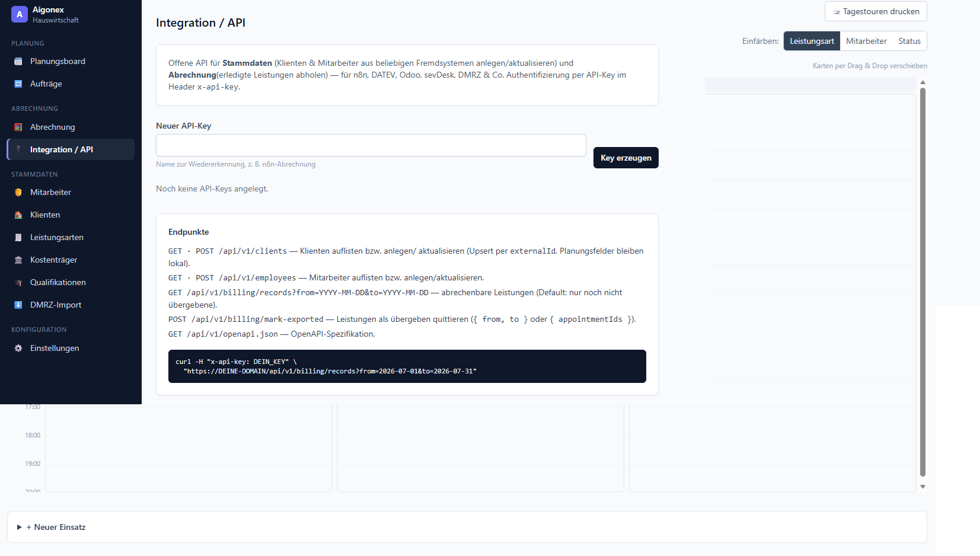This screenshot has width=980, height=556.
Task: Click the Kostenträger bank icon
Action: click(18, 260)
